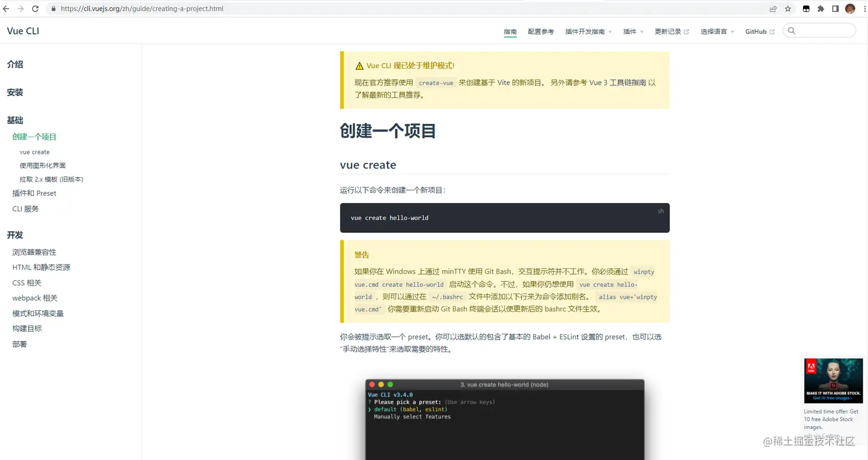
Task: Click the vue create hello-world code block
Action: [x=505, y=218]
